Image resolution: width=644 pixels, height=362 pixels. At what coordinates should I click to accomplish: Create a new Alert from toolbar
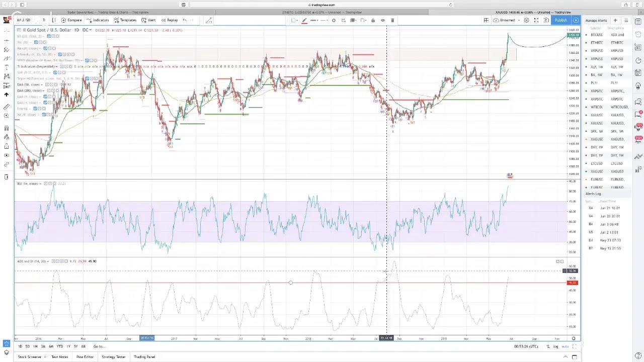point(148,20)
